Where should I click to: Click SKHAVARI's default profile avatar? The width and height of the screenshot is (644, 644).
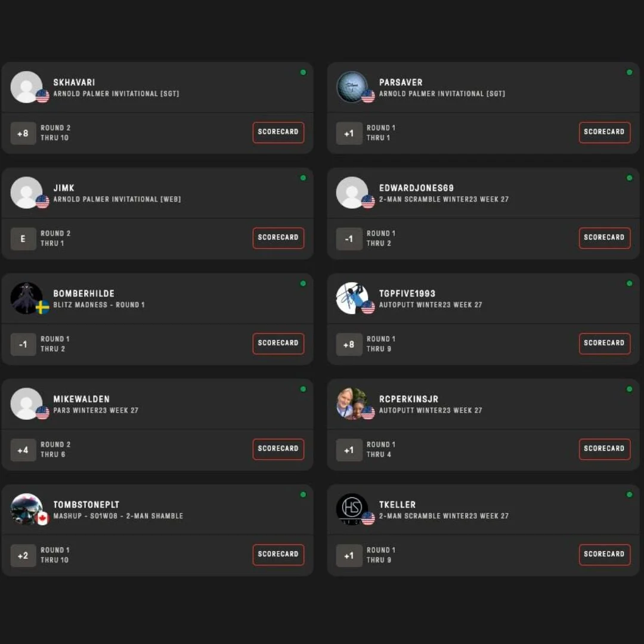[26, 87]
